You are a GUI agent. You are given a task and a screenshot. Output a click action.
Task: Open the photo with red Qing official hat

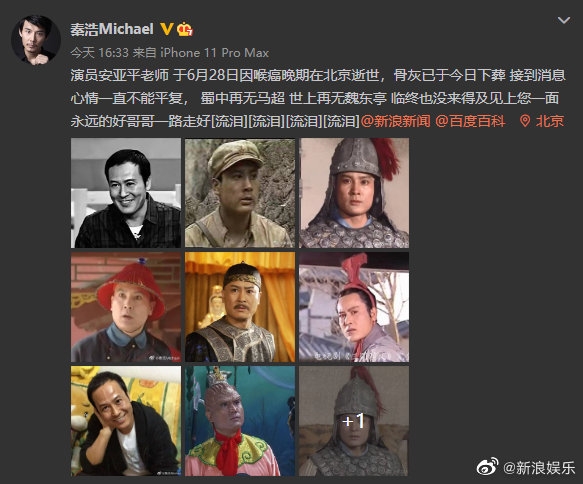(126, 307)
